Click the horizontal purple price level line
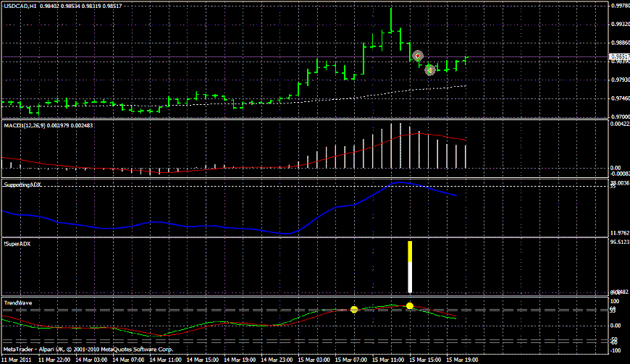The width and height of the screenshot is (630, 364). pos(217,56)
